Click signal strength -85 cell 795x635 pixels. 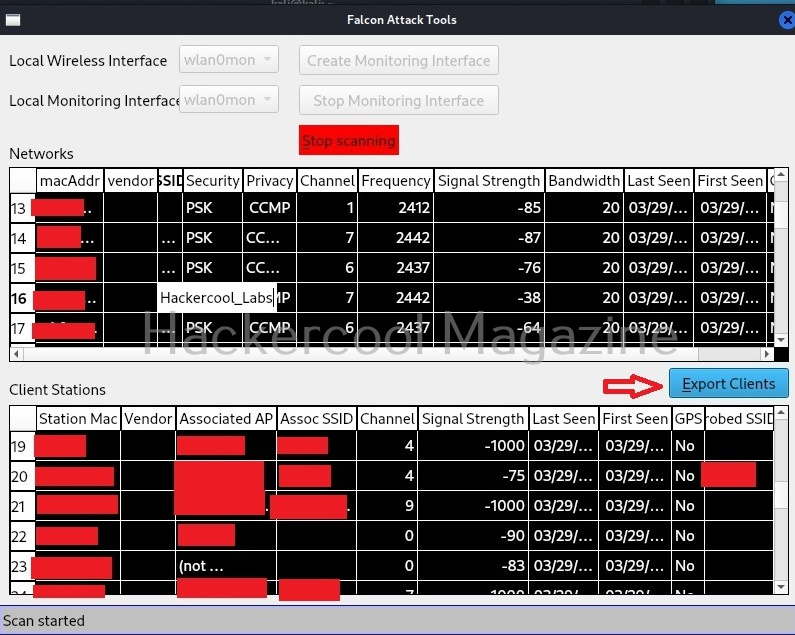point(489,207)
